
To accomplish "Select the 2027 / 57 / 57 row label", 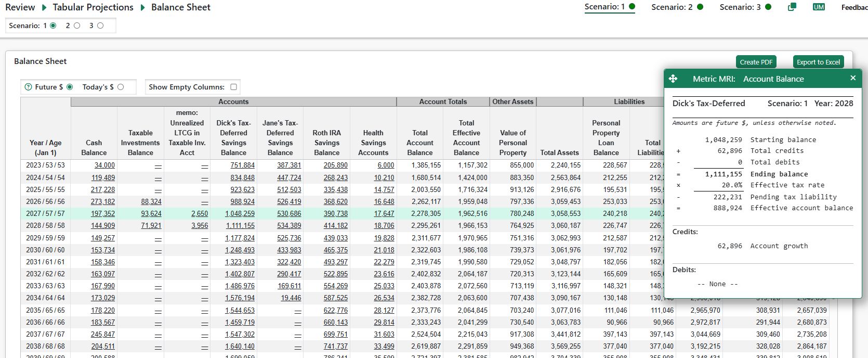I will tap(46, 213).
